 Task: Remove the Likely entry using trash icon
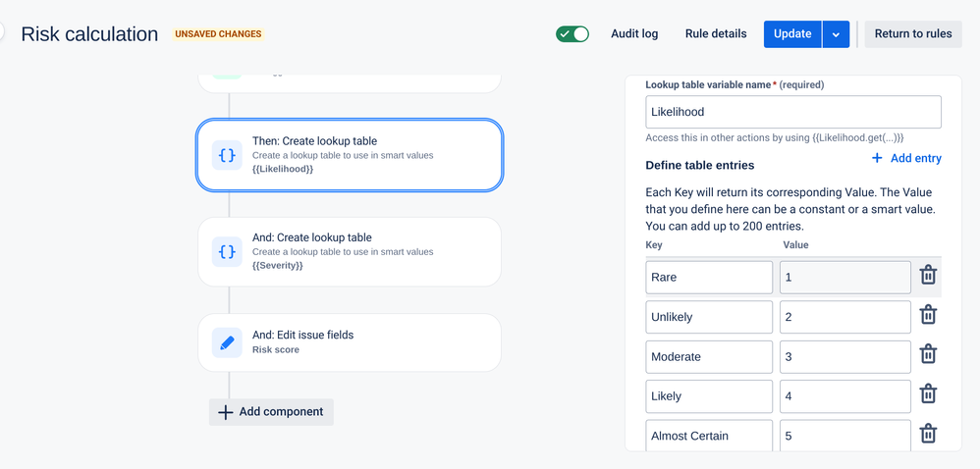[x=928, y=394]
